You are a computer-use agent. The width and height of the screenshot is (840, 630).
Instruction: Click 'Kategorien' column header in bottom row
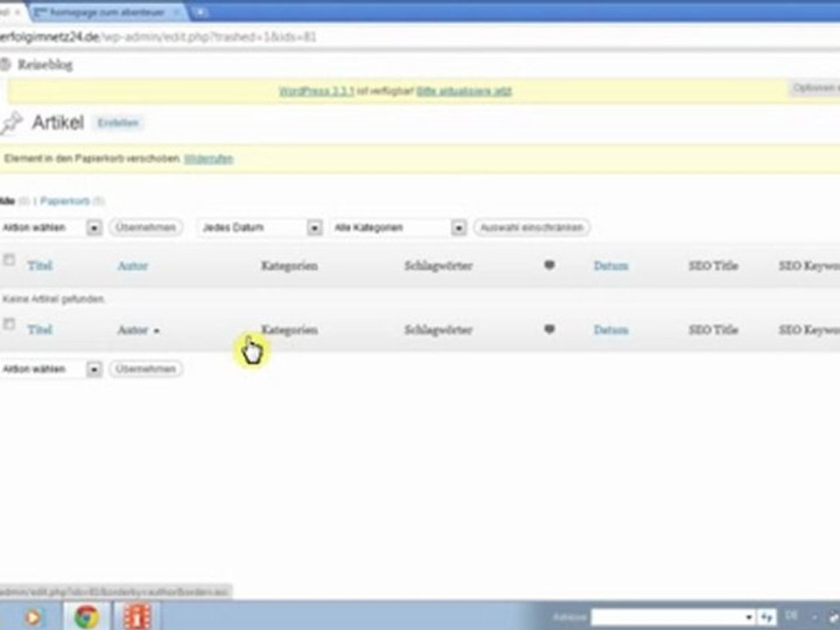(x=290, y=330)
